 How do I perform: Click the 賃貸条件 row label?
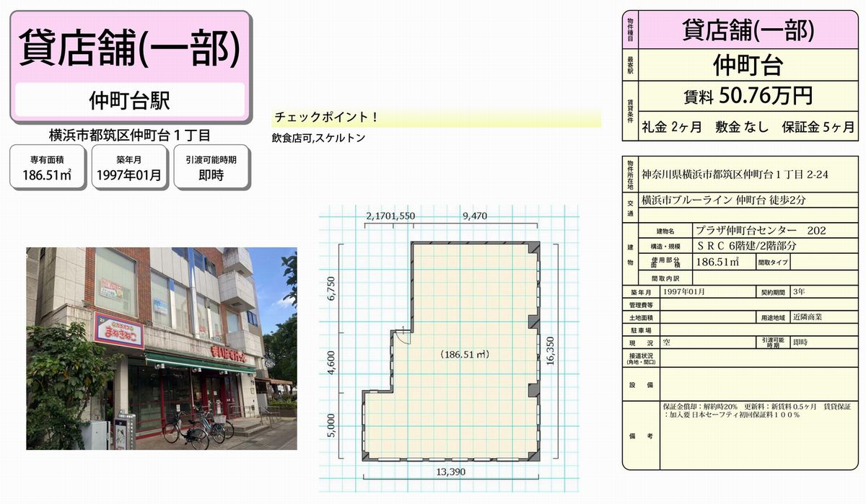[x=630, y=112]
